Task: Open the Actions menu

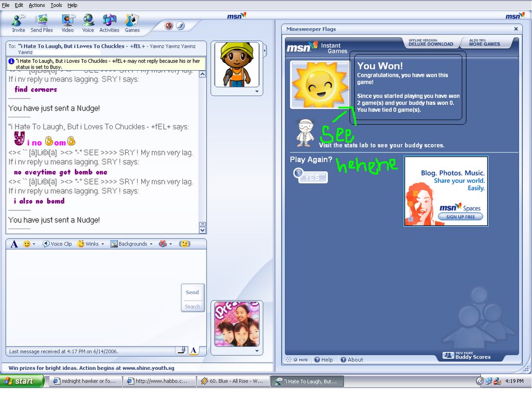Action: tap(37, 5)
